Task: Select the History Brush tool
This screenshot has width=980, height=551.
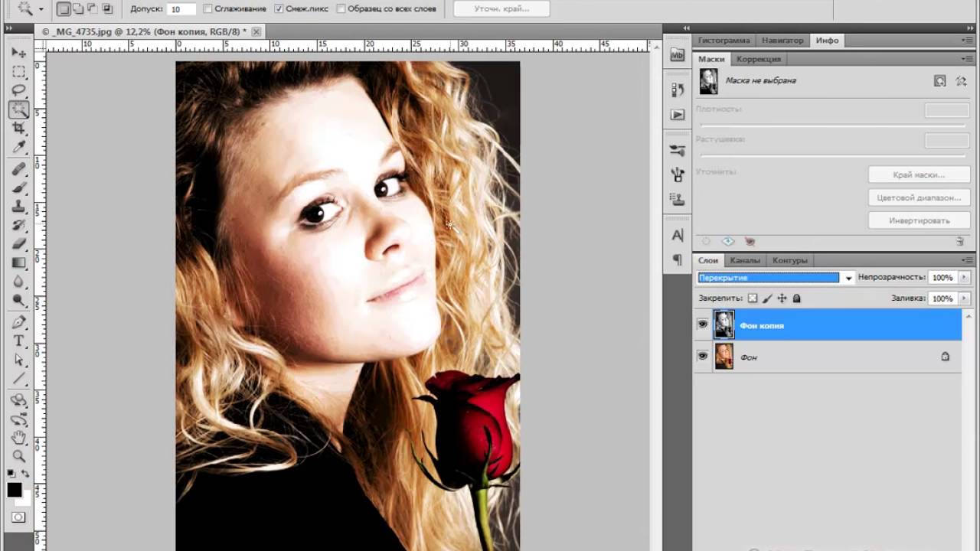Action: coord(19,226)
